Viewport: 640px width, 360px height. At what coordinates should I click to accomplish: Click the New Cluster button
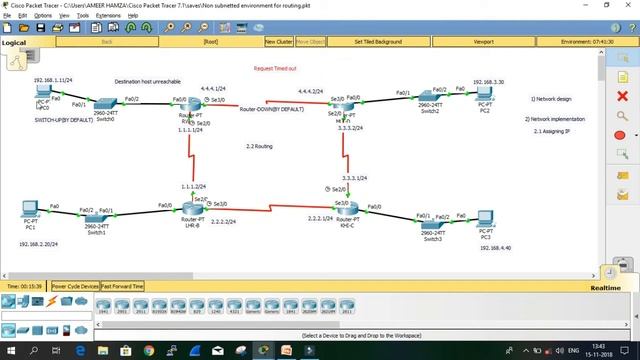tap(279, 42)
